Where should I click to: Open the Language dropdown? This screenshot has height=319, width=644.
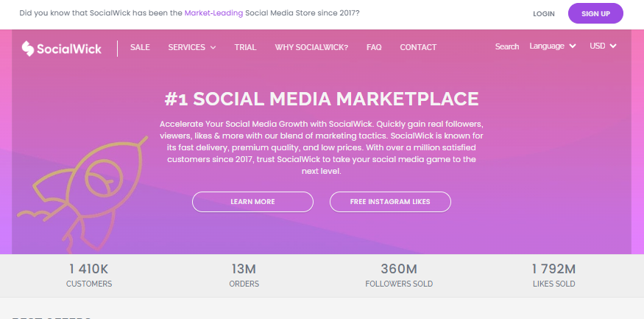click(x=552, y=46)
